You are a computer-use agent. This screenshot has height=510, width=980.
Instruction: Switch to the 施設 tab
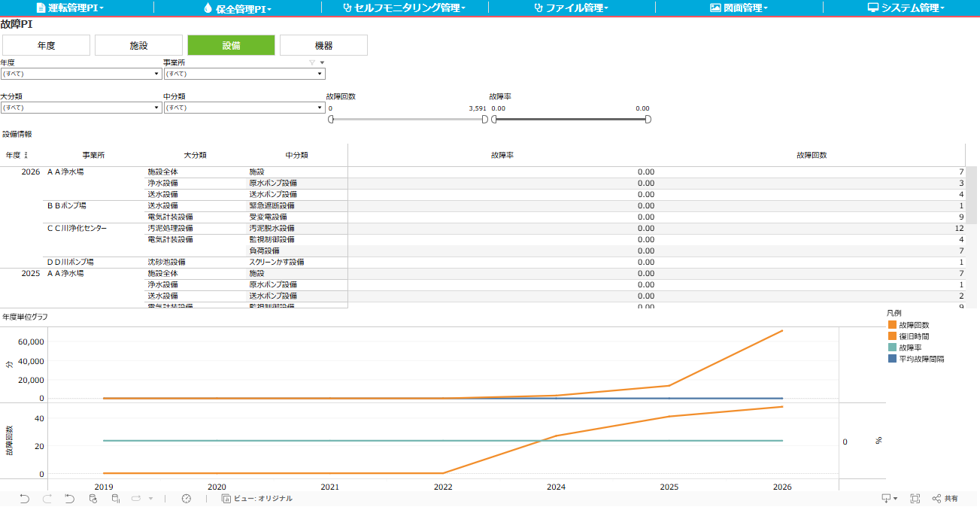coord(139,45)
